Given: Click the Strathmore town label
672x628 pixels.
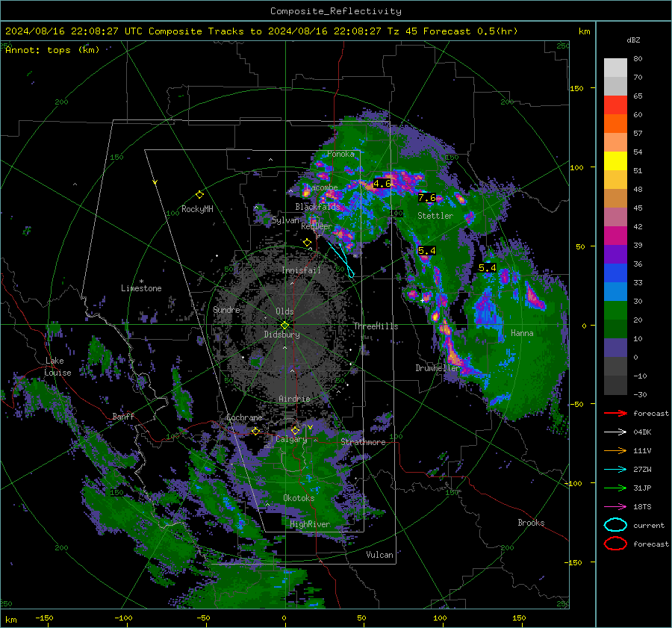Looking at the screenshot, I should click(363, 442).
